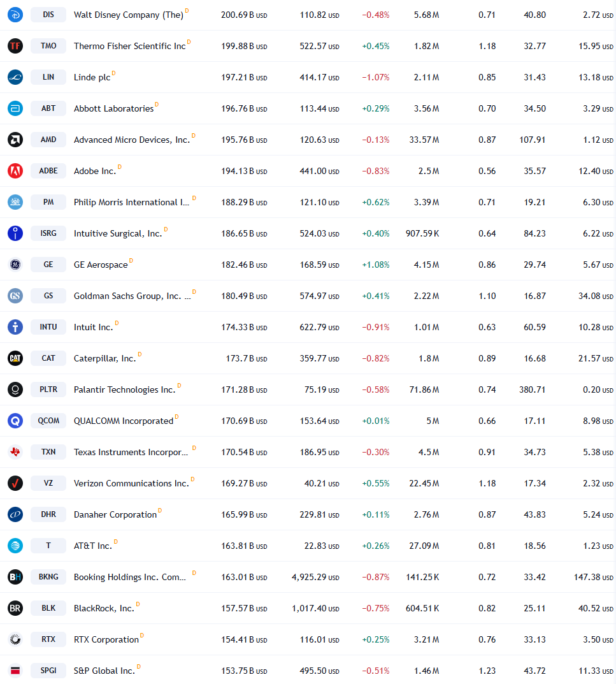The height and width of the screenshot is (684, 616).
Task: Click the Intuit logo icon
Action: click(x=15, y=327)
